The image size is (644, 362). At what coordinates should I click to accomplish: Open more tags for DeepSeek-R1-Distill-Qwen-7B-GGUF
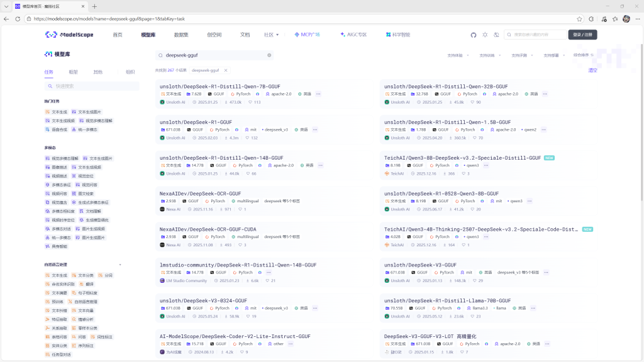[318, 94]
